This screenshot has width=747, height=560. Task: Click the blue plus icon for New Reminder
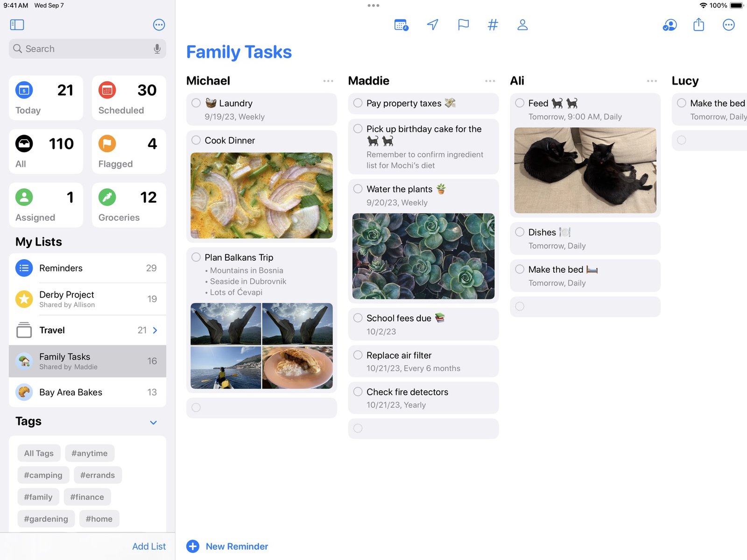click(x=193, y=546)
